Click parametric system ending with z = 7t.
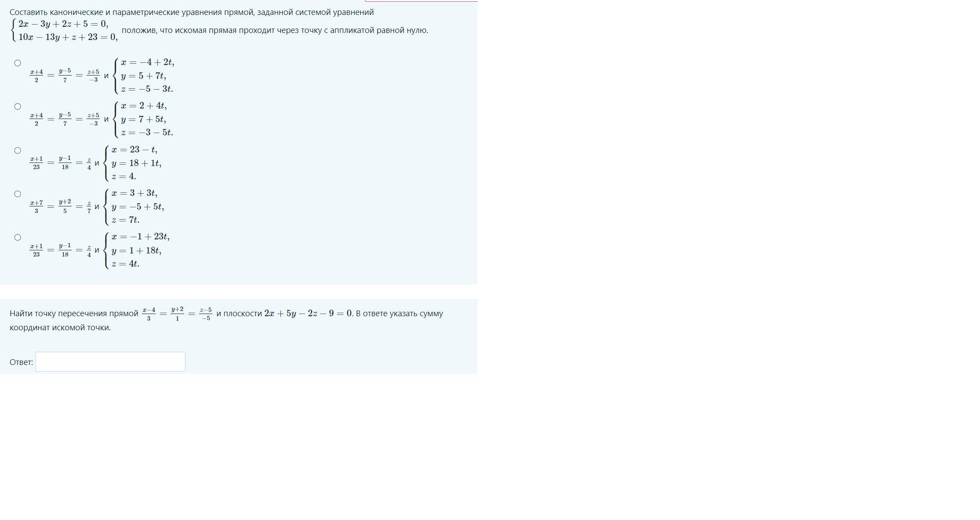Viewport: 980px width, 520px height. (134, 206)
